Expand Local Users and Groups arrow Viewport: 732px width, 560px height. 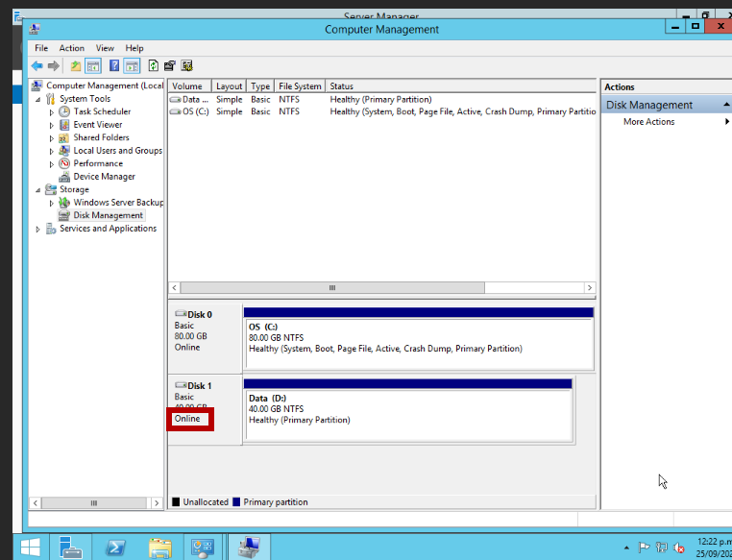[51, 151]
